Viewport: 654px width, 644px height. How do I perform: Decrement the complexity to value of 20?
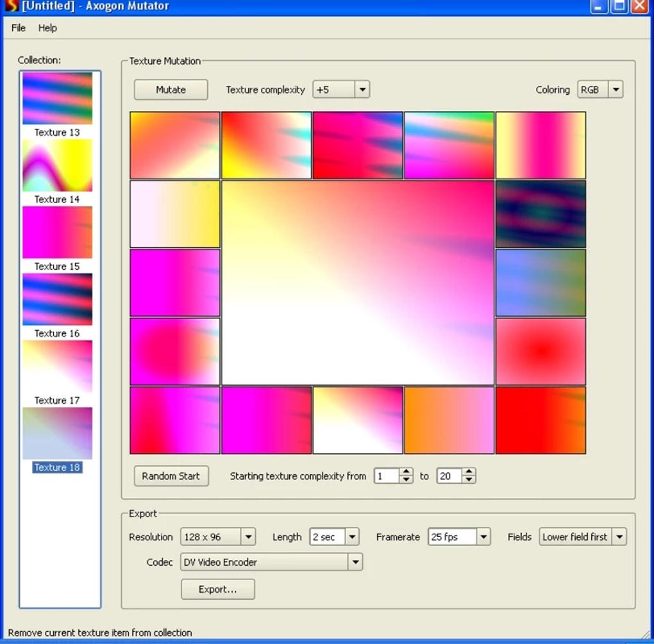tap(469, 479)
